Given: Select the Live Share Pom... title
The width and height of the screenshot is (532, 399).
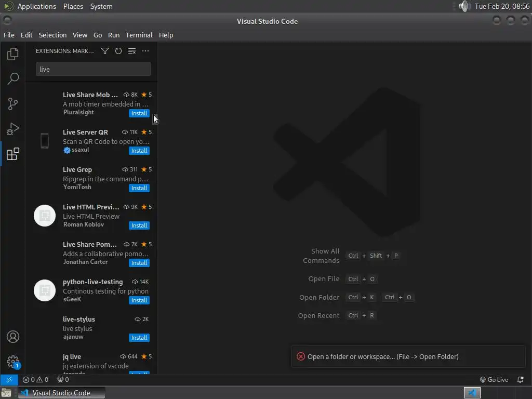Looking at the screenshot, I should (x=89, y=244).
